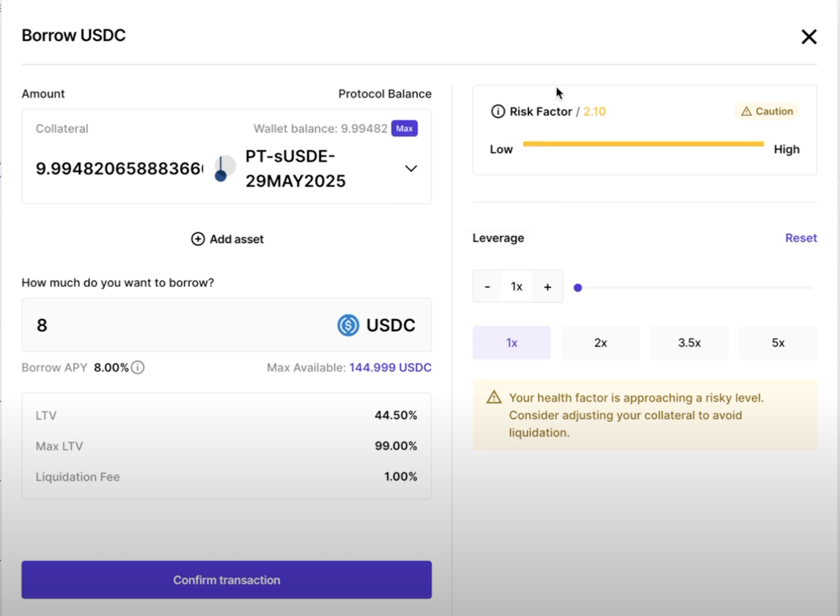The width and height of the screenshot is (840, 616).
Task: Click Confirm transaction button
Action: [227, 580]
